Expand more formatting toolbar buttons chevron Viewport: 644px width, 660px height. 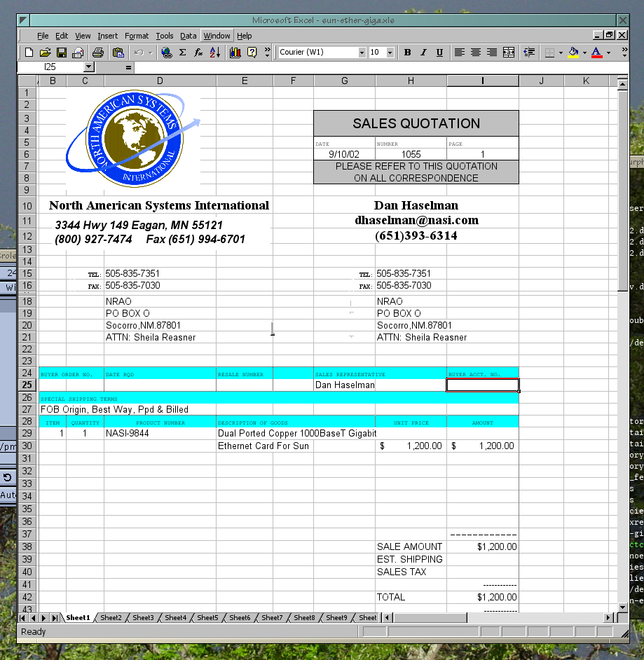[x=624, y=52]
